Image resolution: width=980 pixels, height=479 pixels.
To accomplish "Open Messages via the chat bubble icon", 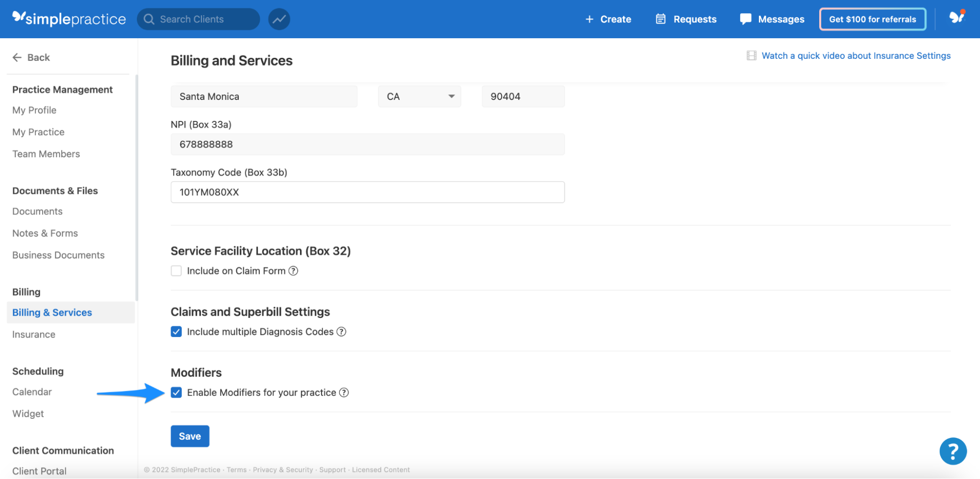I will (745, 19).
